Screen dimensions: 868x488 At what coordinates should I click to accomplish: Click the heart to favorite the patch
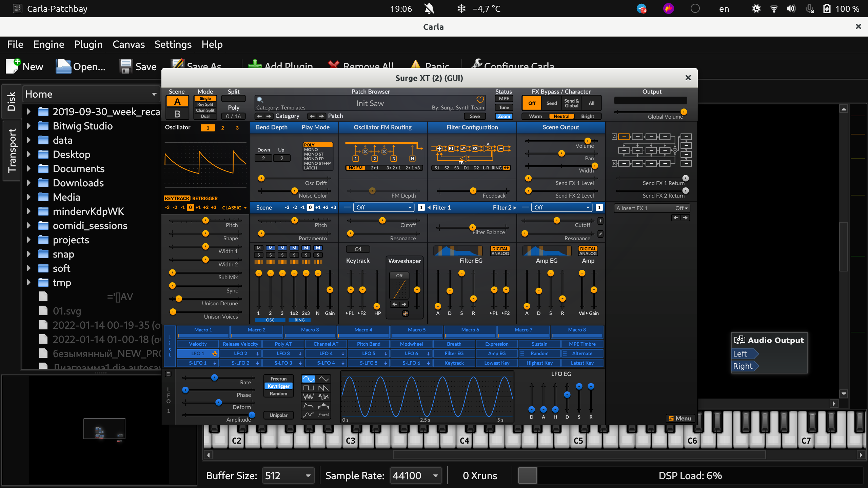click(480, 100)
